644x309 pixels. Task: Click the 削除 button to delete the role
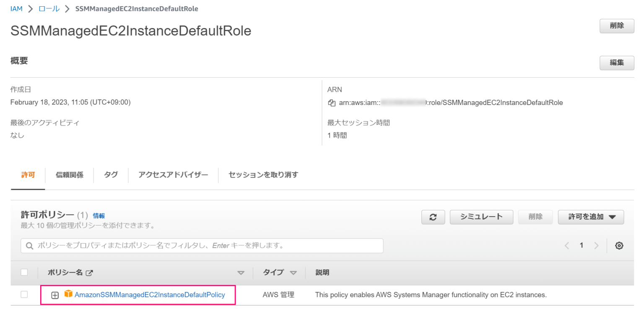click(616, 26)
